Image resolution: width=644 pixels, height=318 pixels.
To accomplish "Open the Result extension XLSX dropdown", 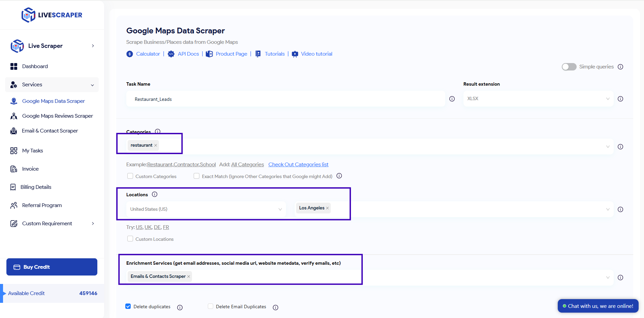I will click(x=538, y=99).
